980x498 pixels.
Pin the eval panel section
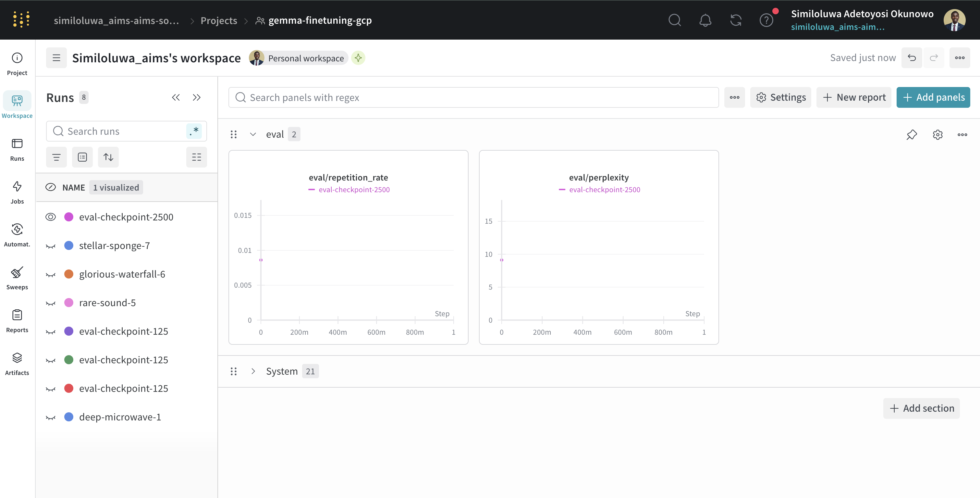click(912, 134)
